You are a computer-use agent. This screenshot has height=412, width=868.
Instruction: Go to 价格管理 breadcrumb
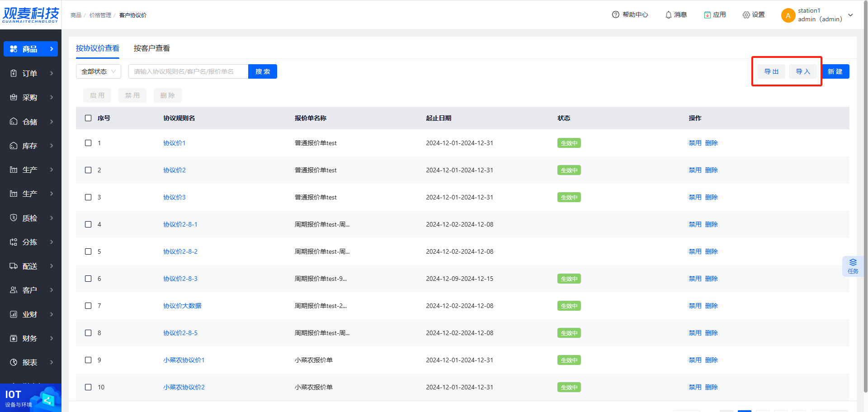(x=100, y=15)
